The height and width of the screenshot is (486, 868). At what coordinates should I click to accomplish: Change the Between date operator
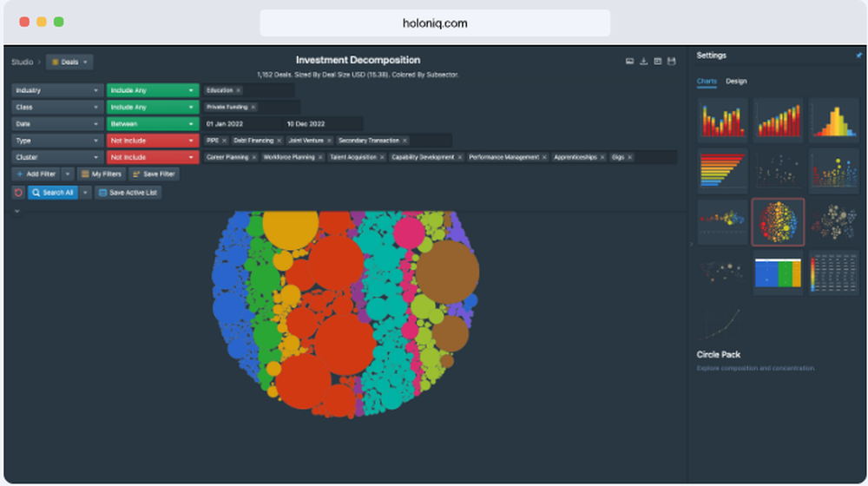pyautogui.click(x=153, y=124)
